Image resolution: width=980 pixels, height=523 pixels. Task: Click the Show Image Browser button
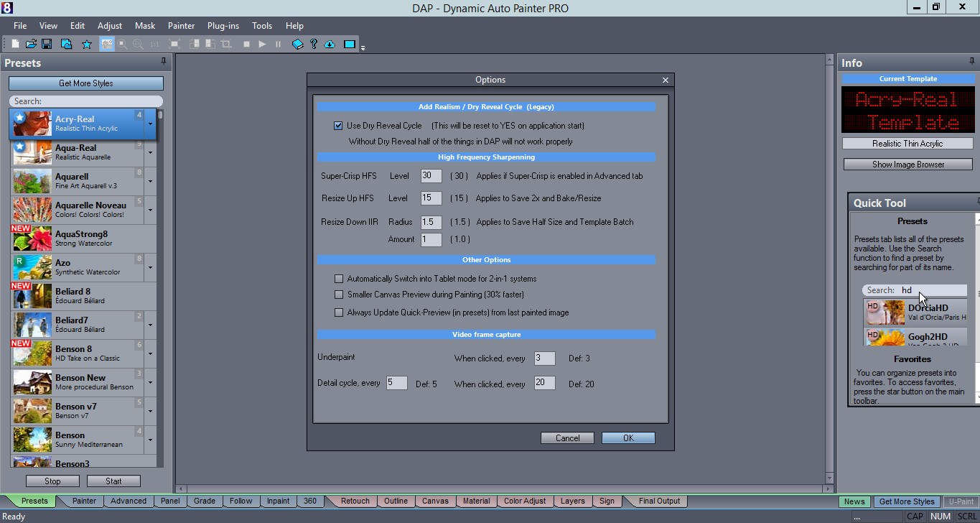tap(907, 165)
